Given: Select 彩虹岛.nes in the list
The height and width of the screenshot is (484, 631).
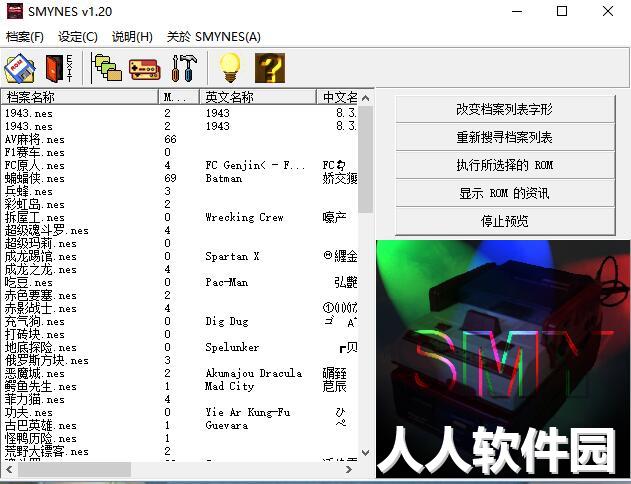Looking at the screenshot, I should (x=35, y=204).
